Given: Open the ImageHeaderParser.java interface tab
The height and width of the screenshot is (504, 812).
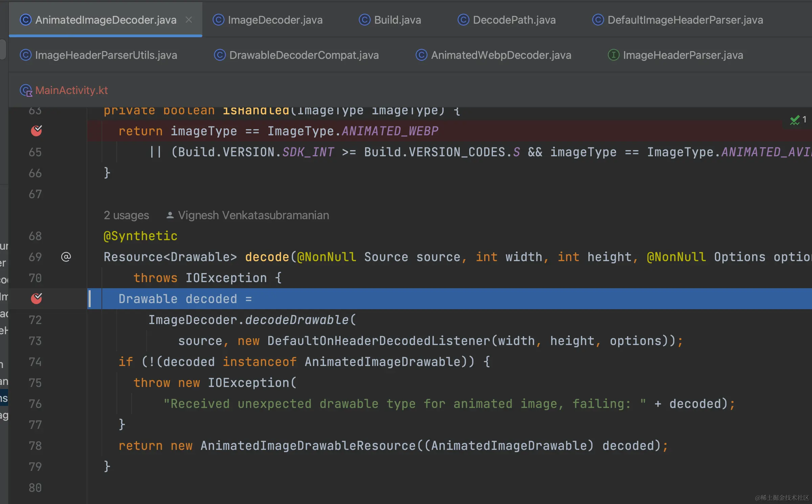Looking at the screenshot, I should (x=676, y=55).
